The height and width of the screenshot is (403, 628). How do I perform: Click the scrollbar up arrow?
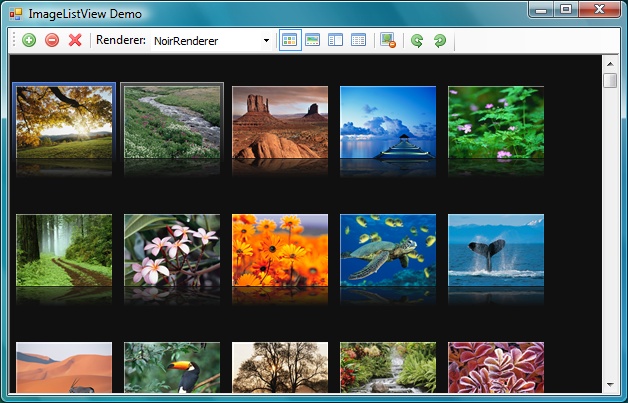[x=610, y=64]
